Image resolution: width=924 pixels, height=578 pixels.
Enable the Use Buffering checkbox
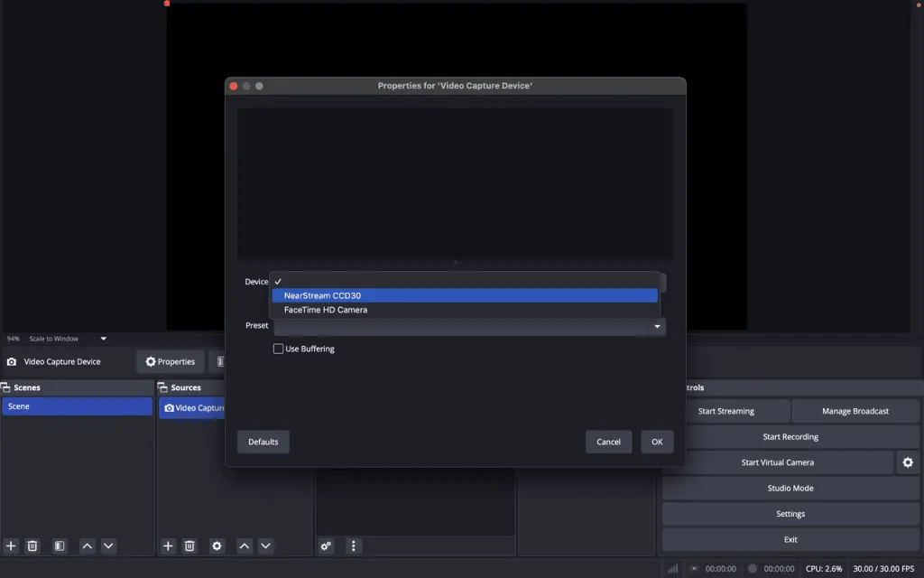tap(278, 349)
